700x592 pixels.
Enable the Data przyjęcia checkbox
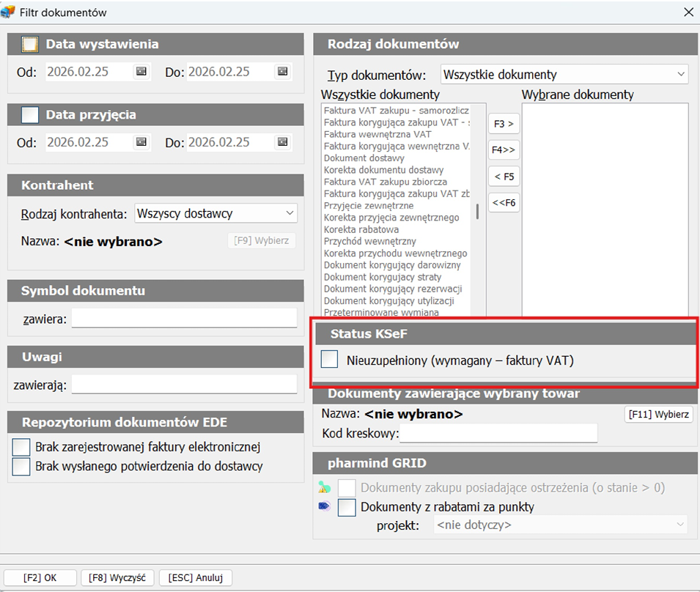pos(30,115)
